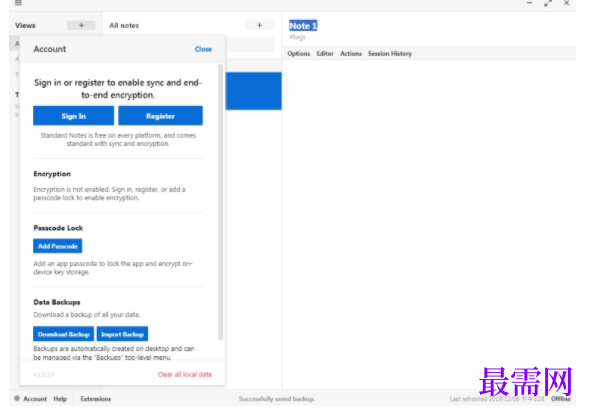
Task: Click Account in the footer bar
Action: pos(35,399)
